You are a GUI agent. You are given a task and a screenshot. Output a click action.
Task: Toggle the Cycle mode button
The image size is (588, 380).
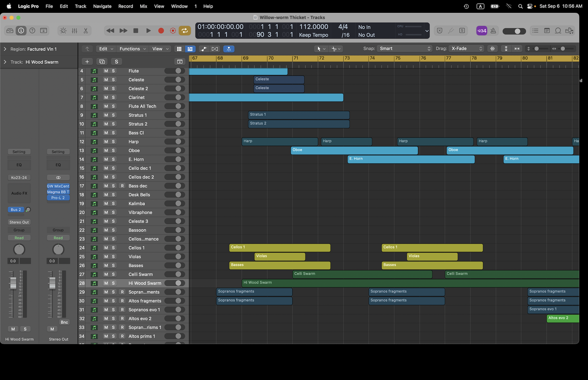[185, 31]
